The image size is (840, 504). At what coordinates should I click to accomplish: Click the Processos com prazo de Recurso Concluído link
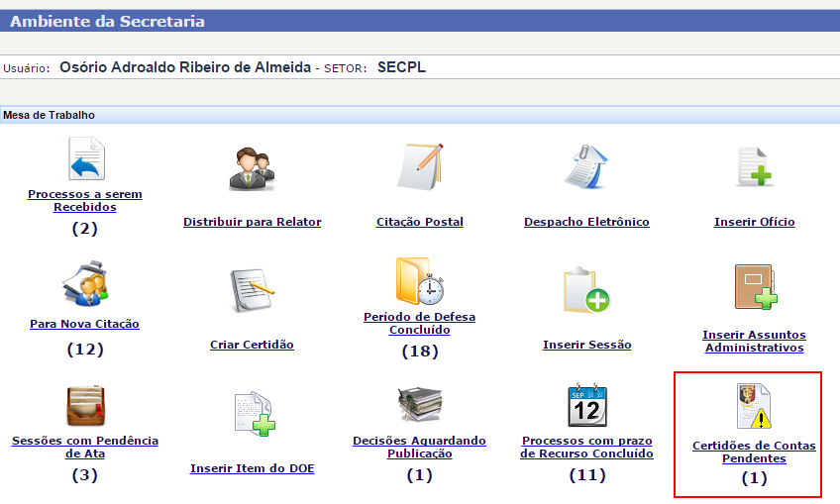tap(586, 447)
